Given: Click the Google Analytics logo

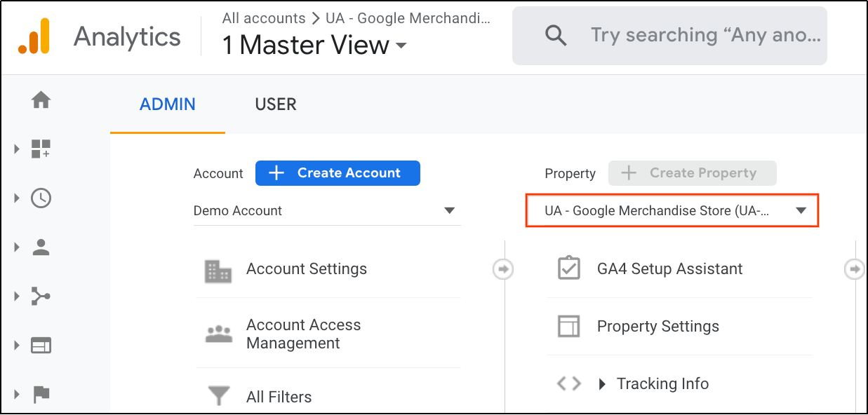Looking at the screenshot, I should tap(34, 36).
